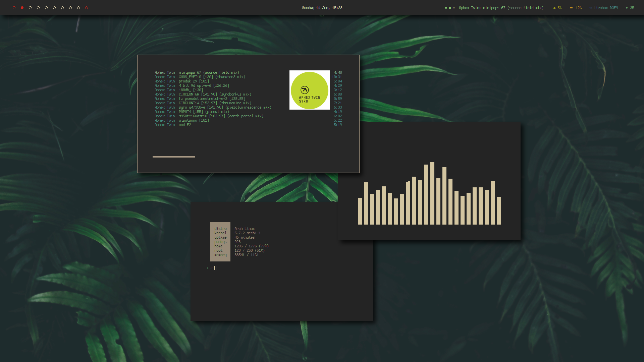The width and height of the screenshot is (644, 362).
Task: Pause playback with the bar pause icon
Action: (x=450, y=8)
